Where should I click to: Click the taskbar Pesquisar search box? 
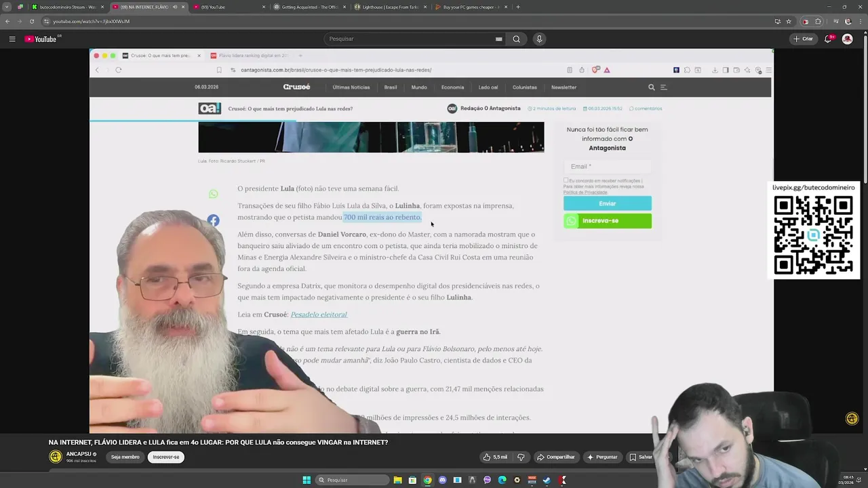click(x=351, y=480)
